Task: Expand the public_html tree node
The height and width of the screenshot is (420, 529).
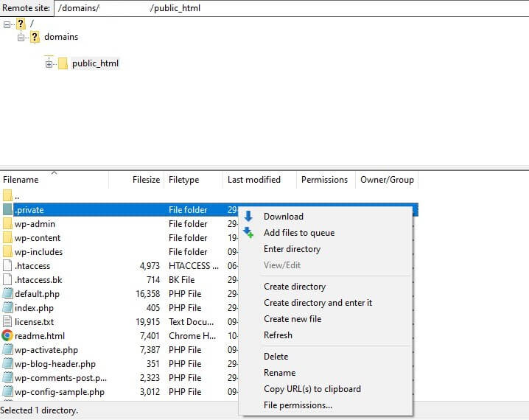Action: [x=49, y=64]
